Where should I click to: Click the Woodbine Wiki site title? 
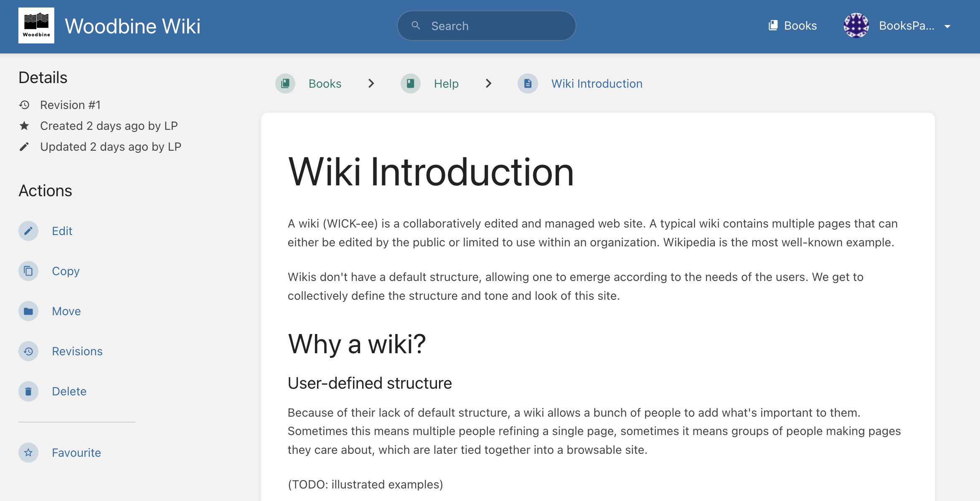132,26
